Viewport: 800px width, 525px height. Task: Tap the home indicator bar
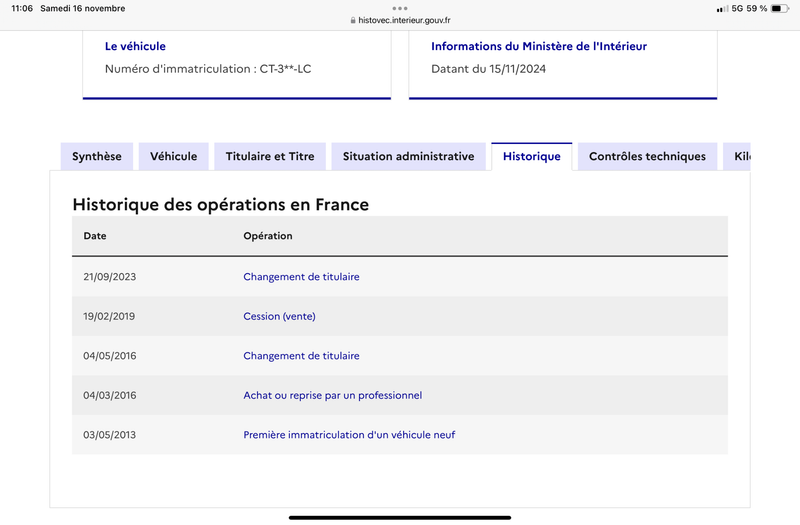click(400, 517)
